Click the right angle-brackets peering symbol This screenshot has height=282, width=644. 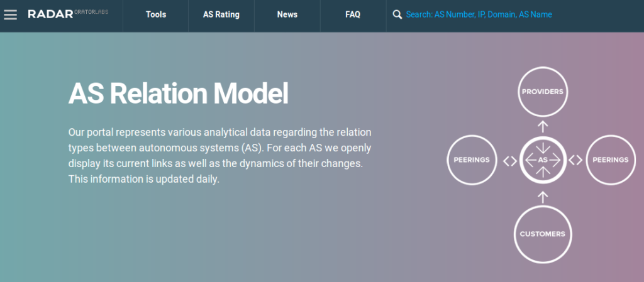(x=575, y=160)
